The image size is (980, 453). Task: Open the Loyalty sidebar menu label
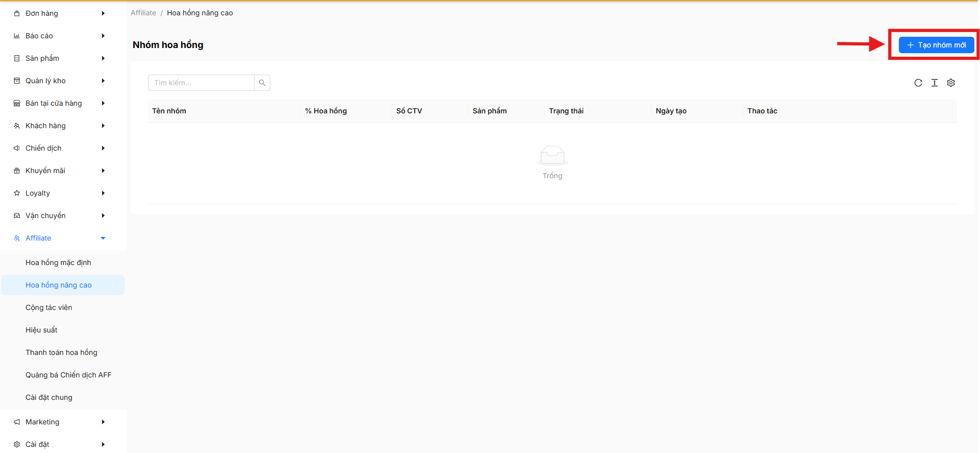pos(38,193)
